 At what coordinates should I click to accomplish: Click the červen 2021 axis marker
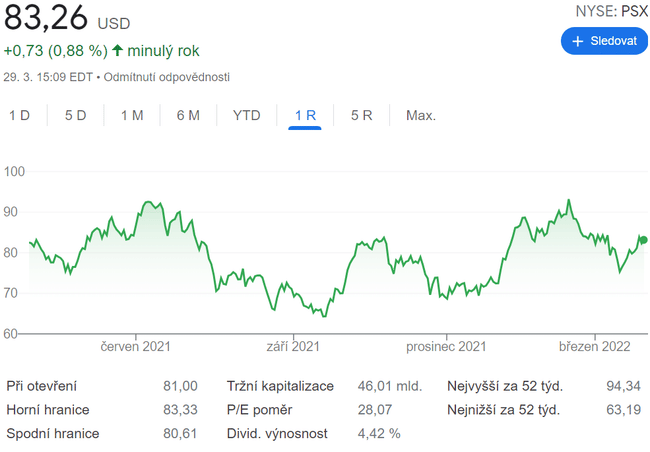point(136,347)
